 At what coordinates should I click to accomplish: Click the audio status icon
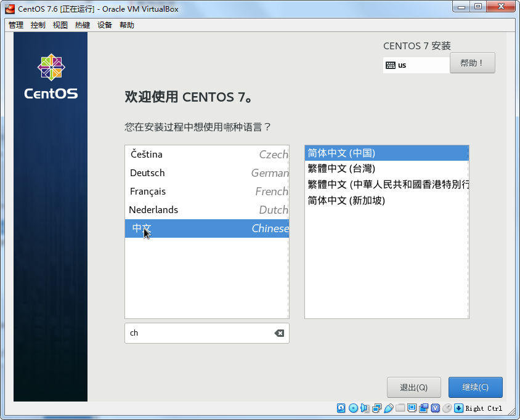click(x=365, y=408)
